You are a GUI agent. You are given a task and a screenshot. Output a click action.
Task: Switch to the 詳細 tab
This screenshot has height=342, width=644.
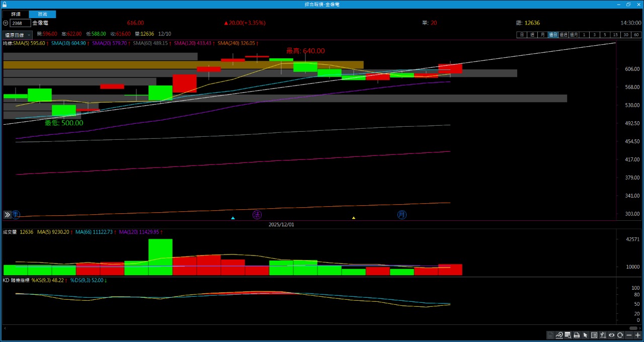[16, 14]
